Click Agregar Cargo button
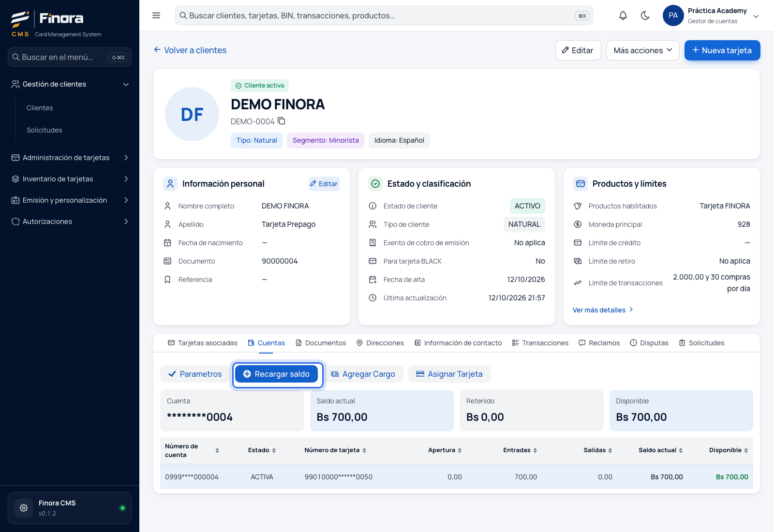This screenshot has height=532, width=774. point(363,374)
